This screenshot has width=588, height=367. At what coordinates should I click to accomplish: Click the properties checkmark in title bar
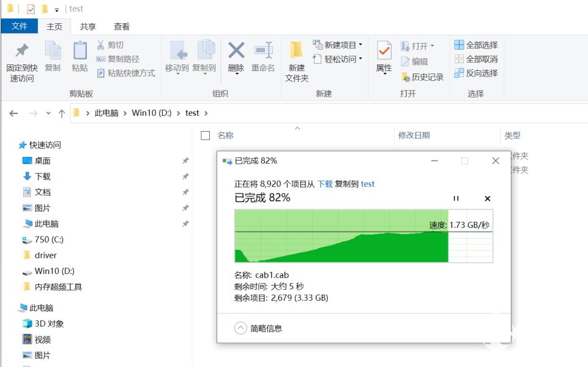[31, 9]
